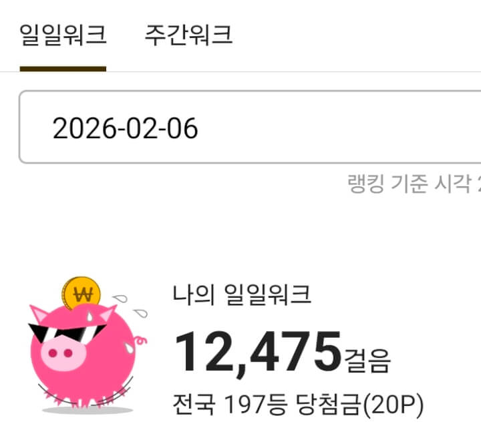Tap the 걸음 unit label
Screen dimensions: 481x448
tap(367, 361)
